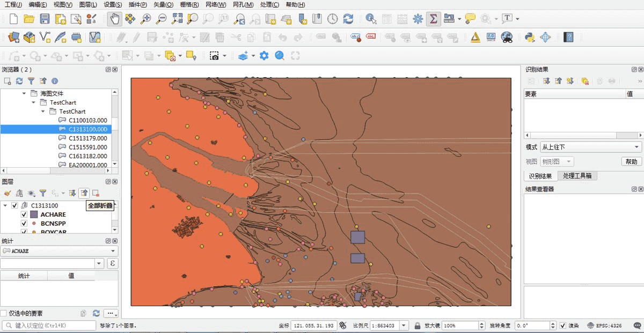Open the Python console from the toolbar
Screen dimensions: 644x333
tap(530, 37)
